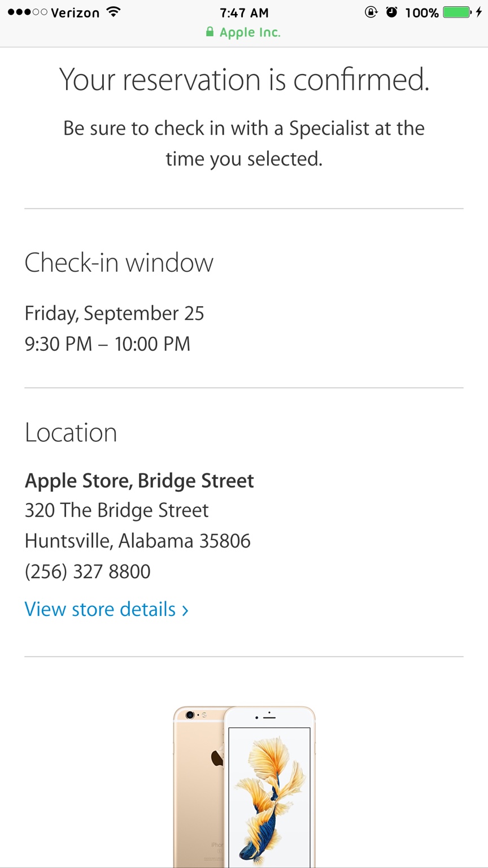Tap the Apple Store, Bridge Street name

coord(140,481)
